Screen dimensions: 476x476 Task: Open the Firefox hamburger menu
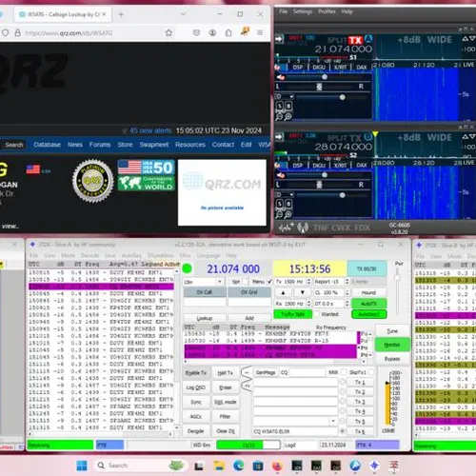pyautogui.click(x=260, y=32)
